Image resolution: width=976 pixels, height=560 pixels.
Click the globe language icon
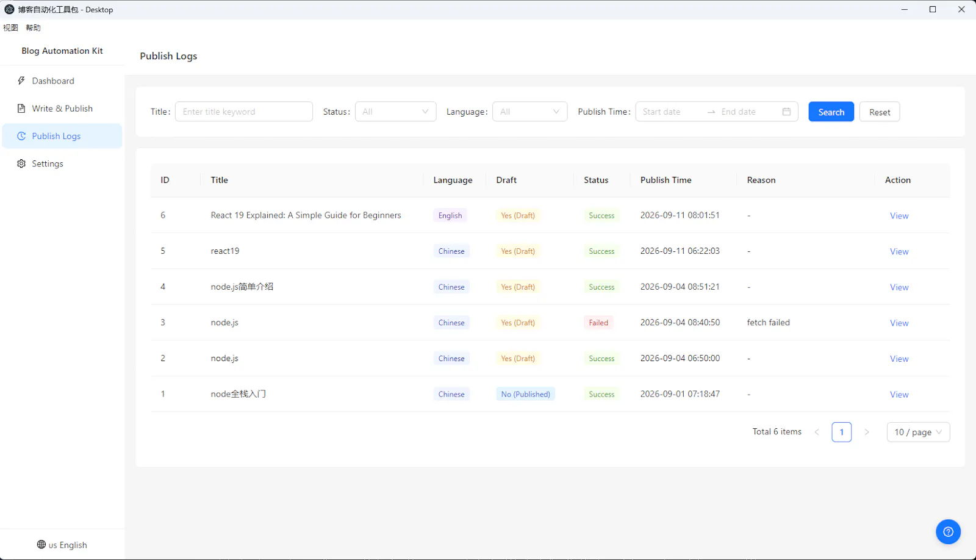(41, 544)
